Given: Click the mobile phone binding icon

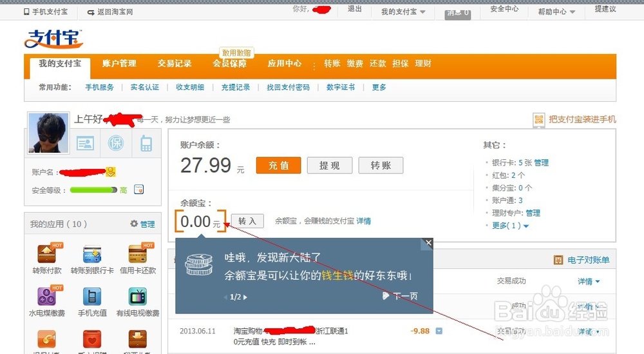Looking at the screenshot, I should click(146, 144).
